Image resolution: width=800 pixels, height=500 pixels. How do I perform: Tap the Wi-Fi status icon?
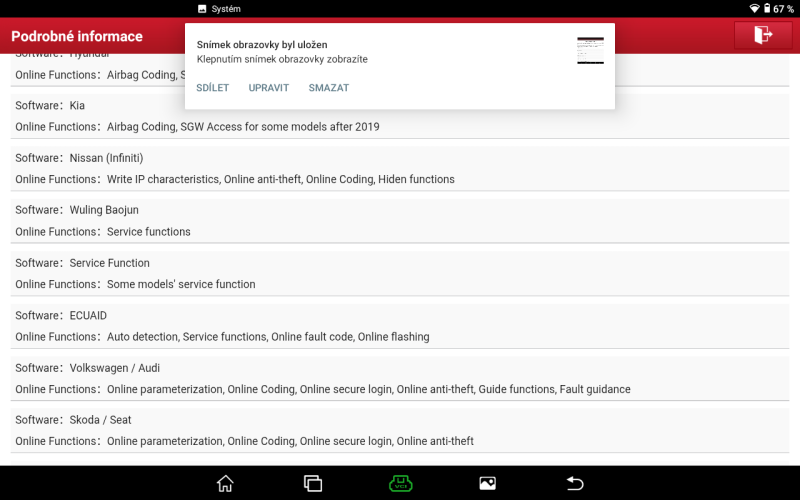click(x=754, y=8)
